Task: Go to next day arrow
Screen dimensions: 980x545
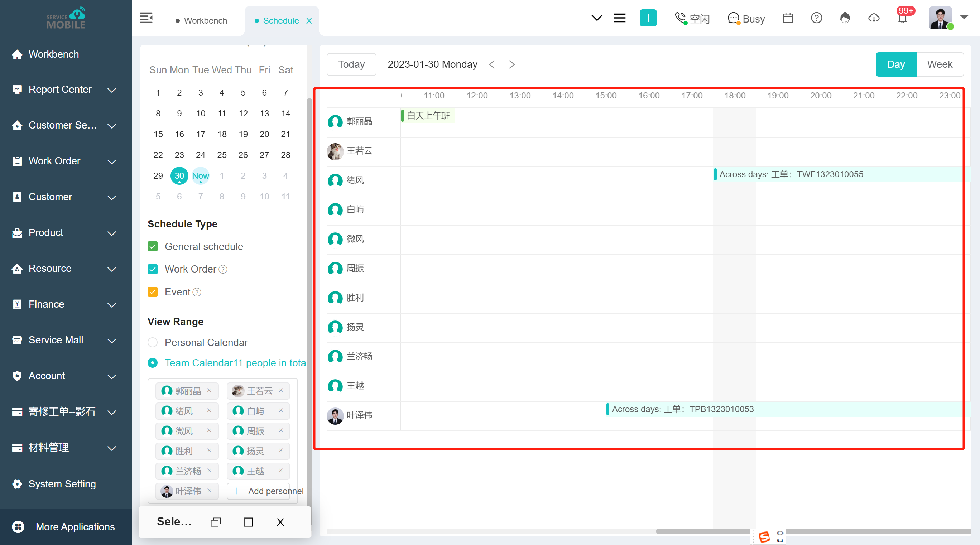Action: coord(512,64)
